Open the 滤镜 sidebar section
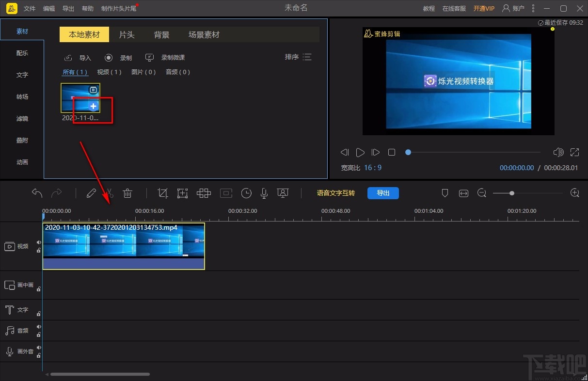Screen dimensions: 588x381 (x=22, y=118)
